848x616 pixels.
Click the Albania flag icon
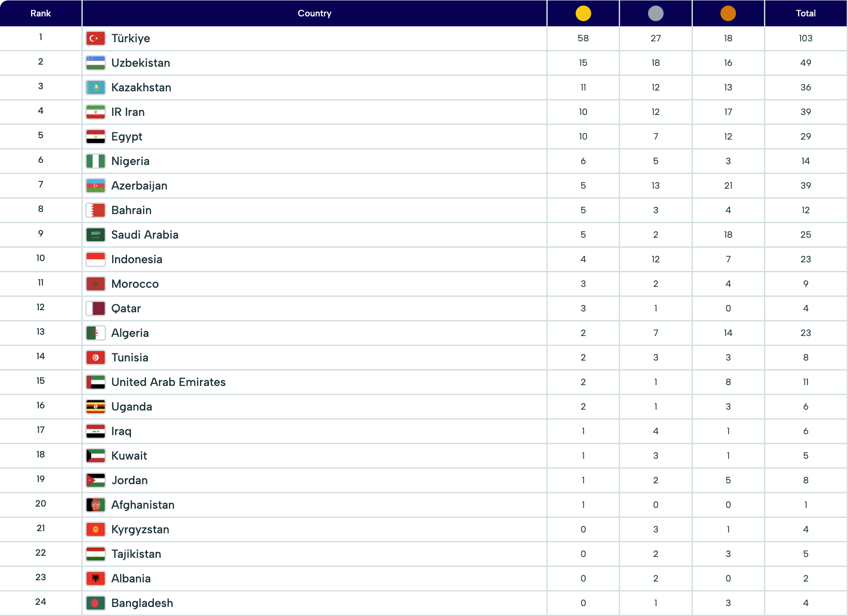point(95,579)
